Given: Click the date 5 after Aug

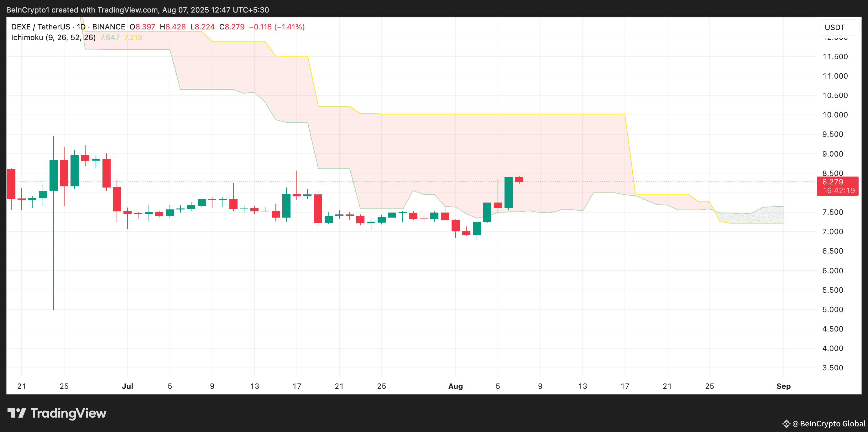Looking at the screenshot, I should click(x=498, y=386).
